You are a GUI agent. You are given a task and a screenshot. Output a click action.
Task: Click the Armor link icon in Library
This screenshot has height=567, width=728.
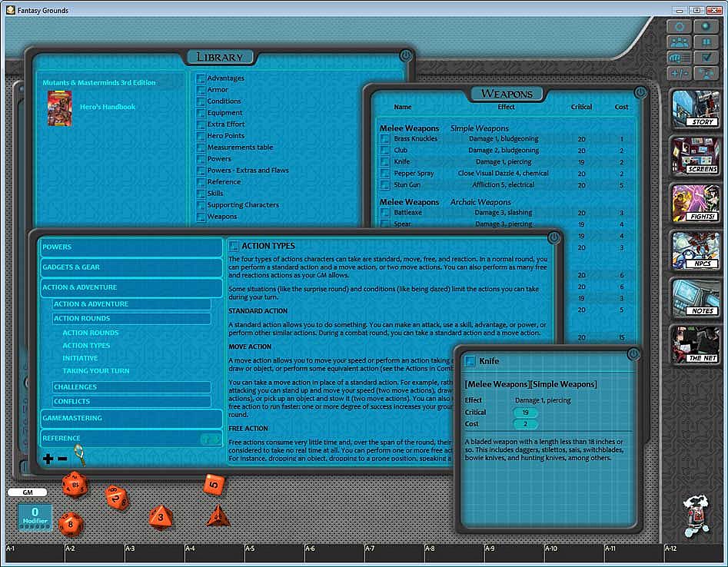pyautogui.click(x=201, y=90)
